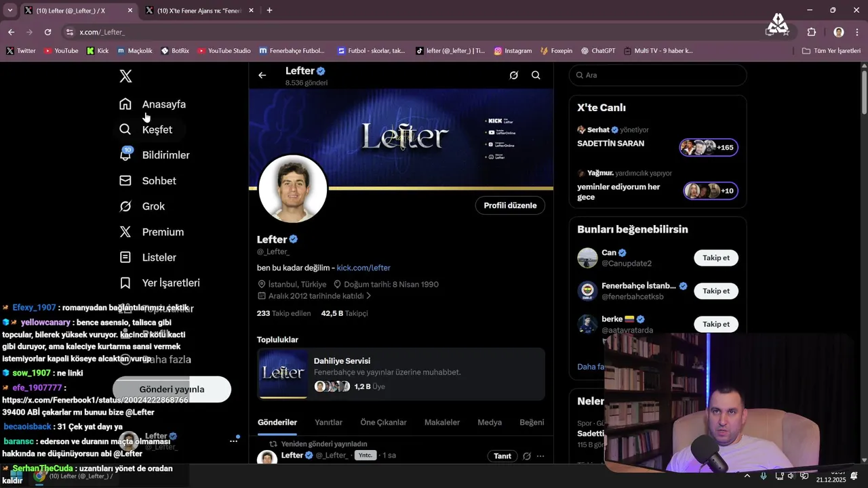This screenshot has height=488, width=868.
Task: Switch to the Yanıtlar tab
Action: click(x=328, y=422)
